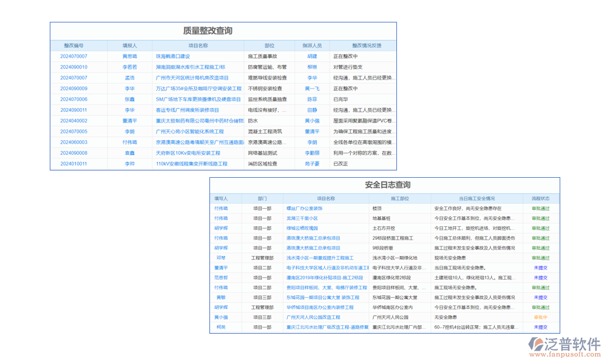The height and width of the screenshot is (364, 607).
Task: Click rectification number 2024070007
Action: pos(76,55)
